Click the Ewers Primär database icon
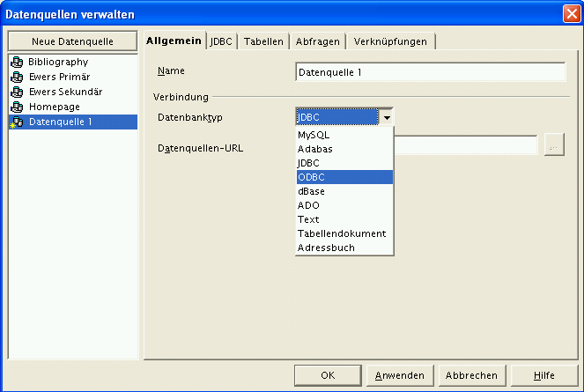 pos(16,78)
